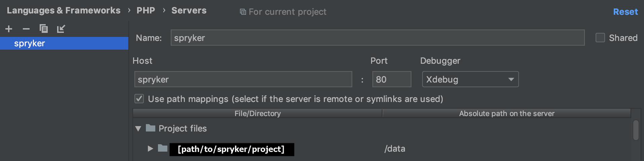644x161 pixels.
Task: Click the Copy server configuration icon
Action: click(x=44, y=29)
